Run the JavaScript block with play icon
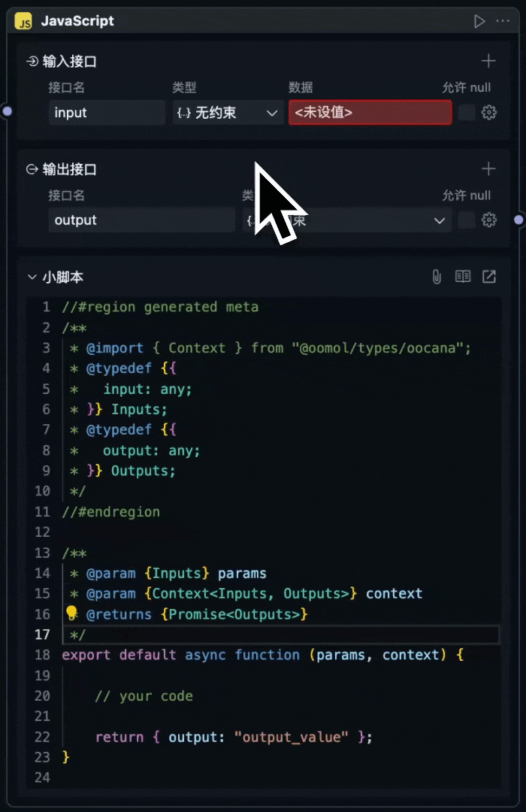 coord(479,21)
